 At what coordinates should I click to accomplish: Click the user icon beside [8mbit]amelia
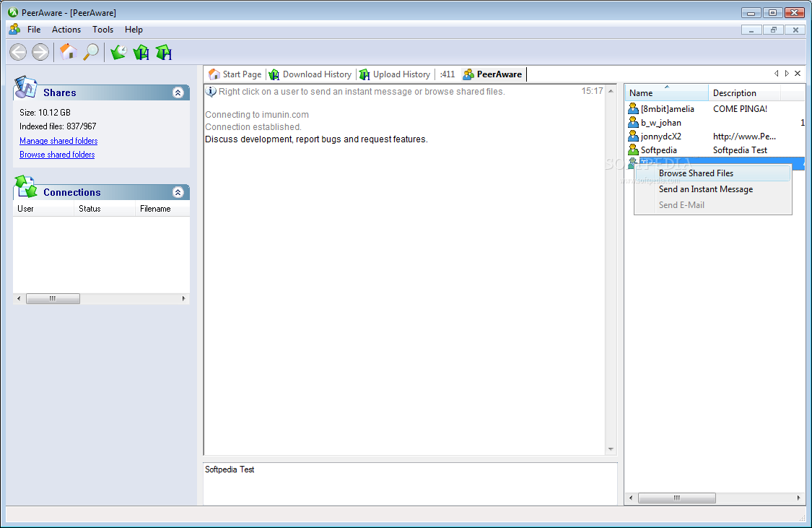tap(633, 108)
